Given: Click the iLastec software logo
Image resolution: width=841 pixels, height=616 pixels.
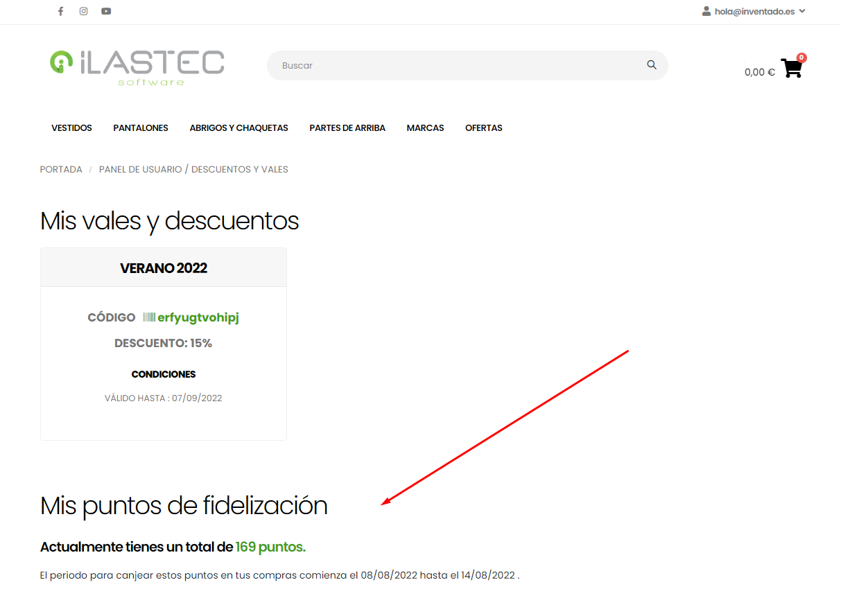Looking at the screenshot, I should click(137, 67).
